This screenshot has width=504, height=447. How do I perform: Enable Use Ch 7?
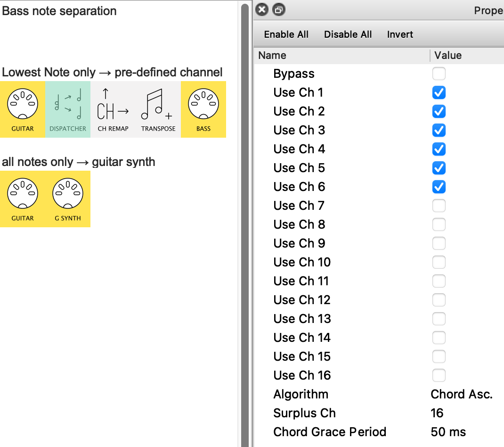point(439,206)
